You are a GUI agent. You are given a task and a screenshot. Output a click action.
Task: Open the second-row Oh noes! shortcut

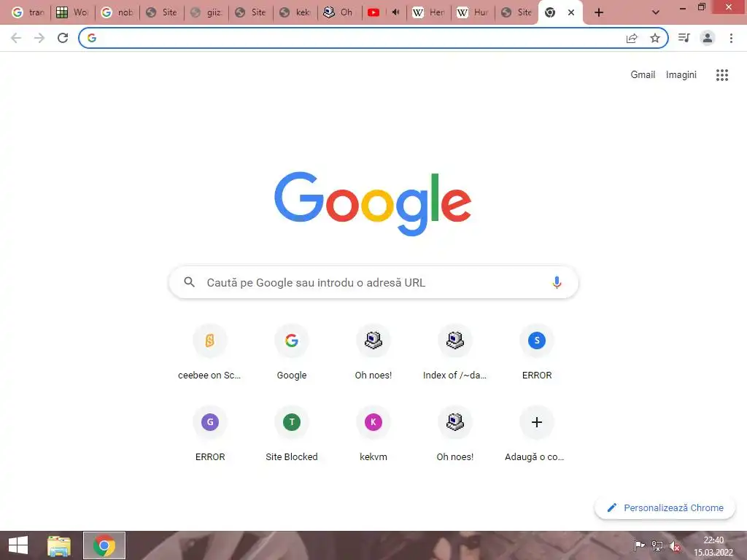click(x=455, y=434)
